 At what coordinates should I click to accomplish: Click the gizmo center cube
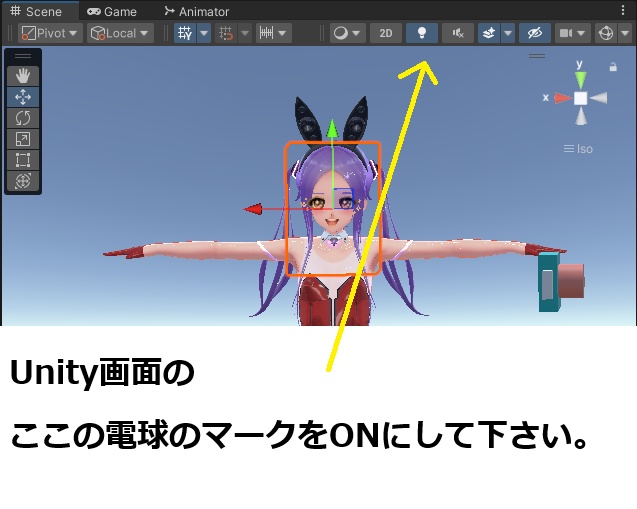[581, 98]
